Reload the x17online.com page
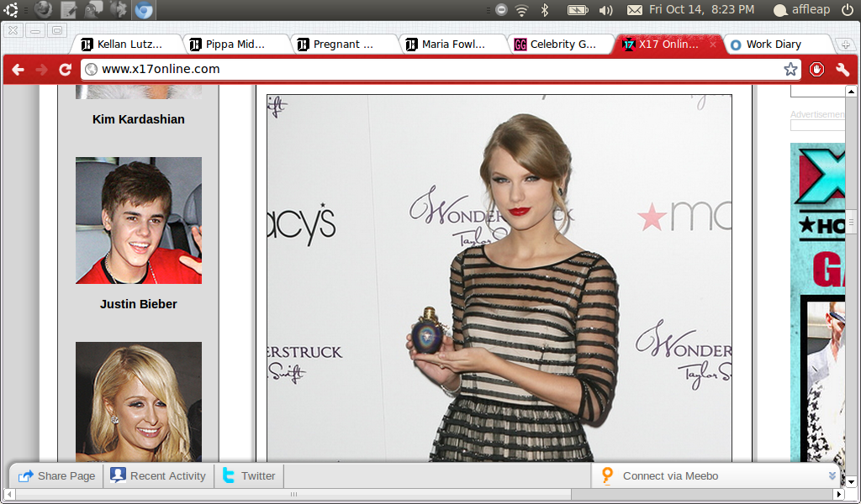Viewport: 861px width, 504px height. point(65,69)
